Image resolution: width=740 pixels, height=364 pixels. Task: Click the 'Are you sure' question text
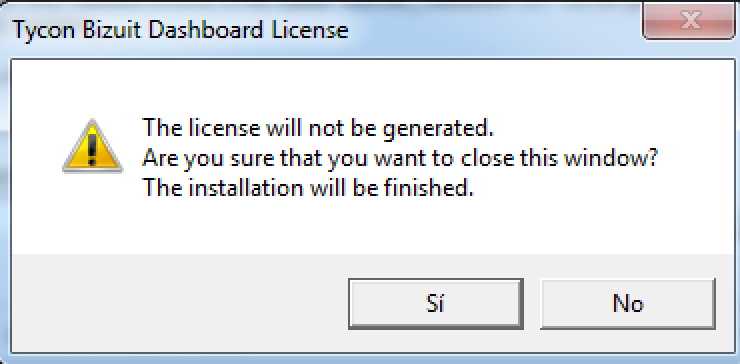[x=399, y=159]
